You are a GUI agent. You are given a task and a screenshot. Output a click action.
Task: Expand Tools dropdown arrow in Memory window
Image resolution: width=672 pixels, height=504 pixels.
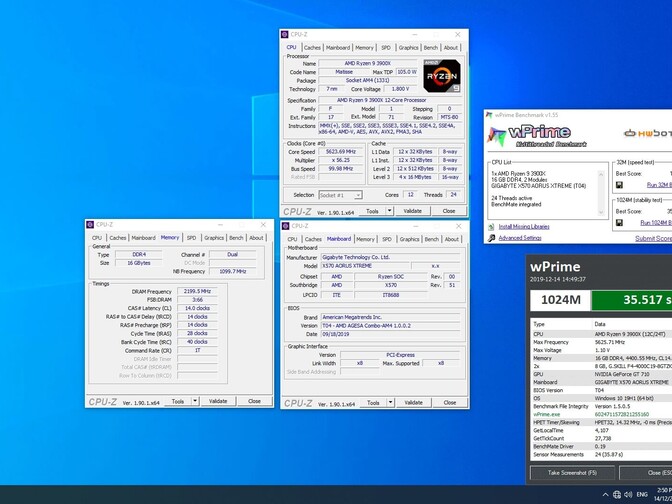(x=195, y=401)
